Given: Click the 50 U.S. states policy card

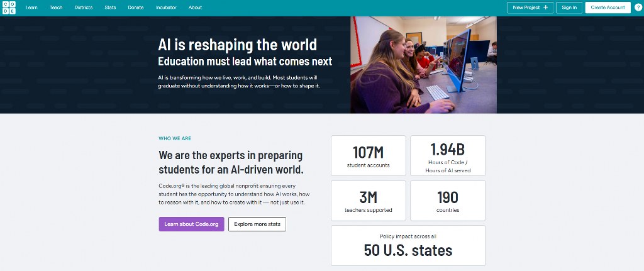Looking at the screenshot, I should pos(408,246).
